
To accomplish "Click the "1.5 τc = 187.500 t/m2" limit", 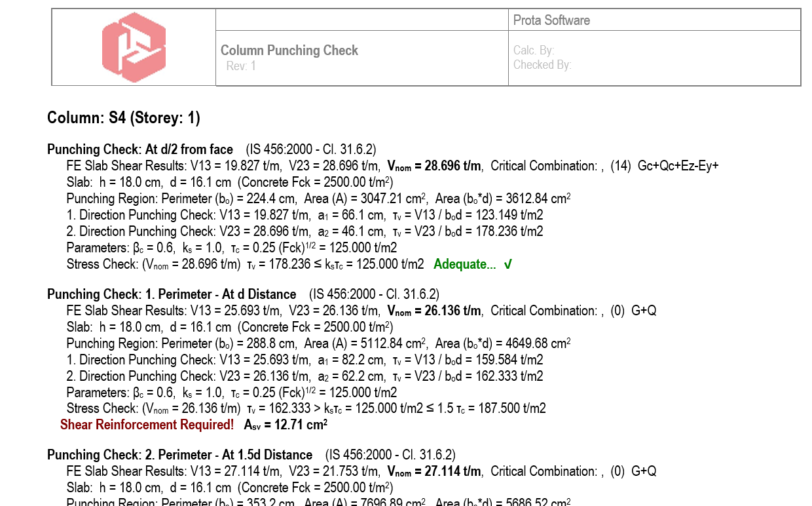I will point(499,408).
